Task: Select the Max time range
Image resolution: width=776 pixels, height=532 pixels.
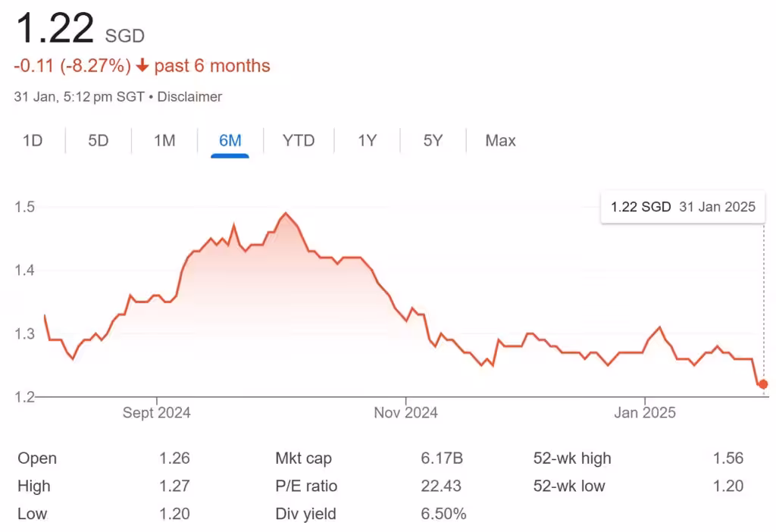Action: [x=499, y=140]
